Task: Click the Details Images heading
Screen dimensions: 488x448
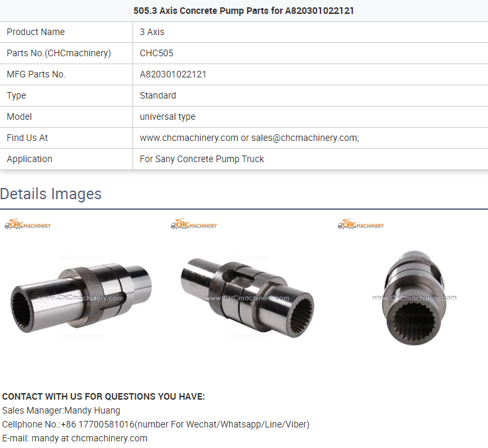Action: (x=51, y=194)
